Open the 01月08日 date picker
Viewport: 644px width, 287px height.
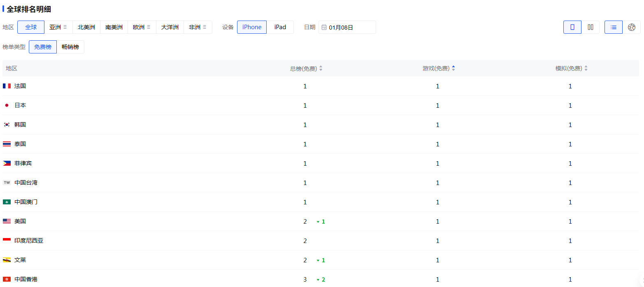pyautogui.click(x=347, y=27)
